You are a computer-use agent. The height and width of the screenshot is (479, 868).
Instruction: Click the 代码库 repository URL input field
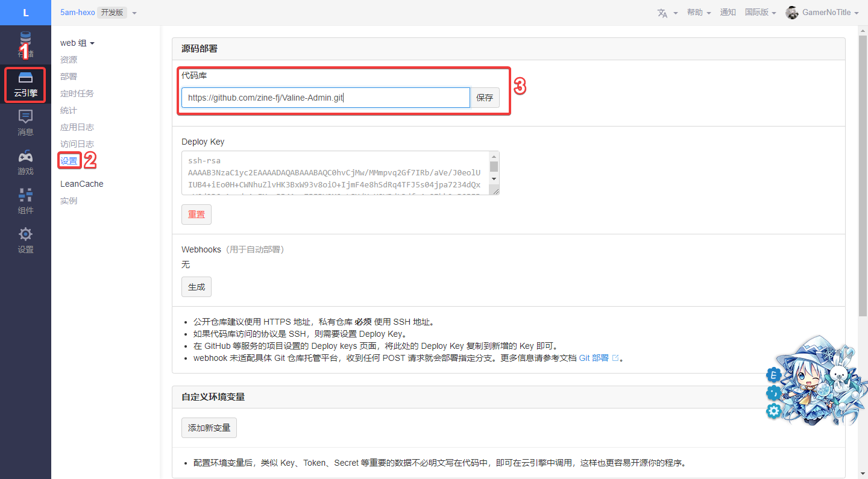point(325,98)
